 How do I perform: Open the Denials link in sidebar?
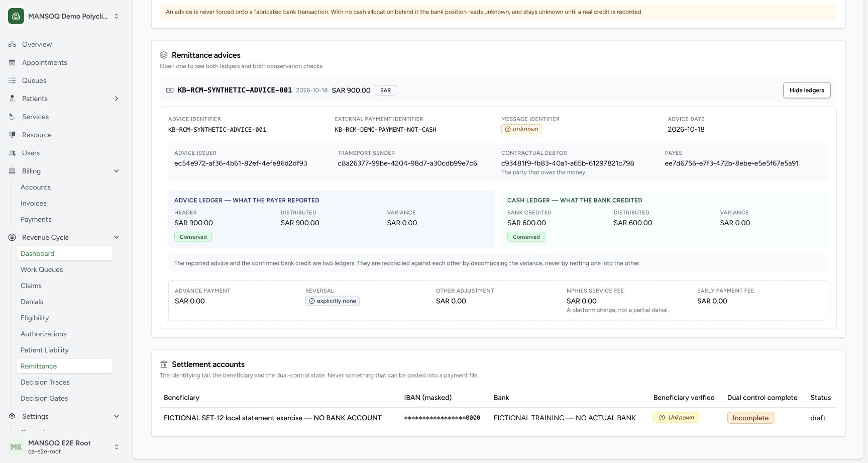point(64,302)
